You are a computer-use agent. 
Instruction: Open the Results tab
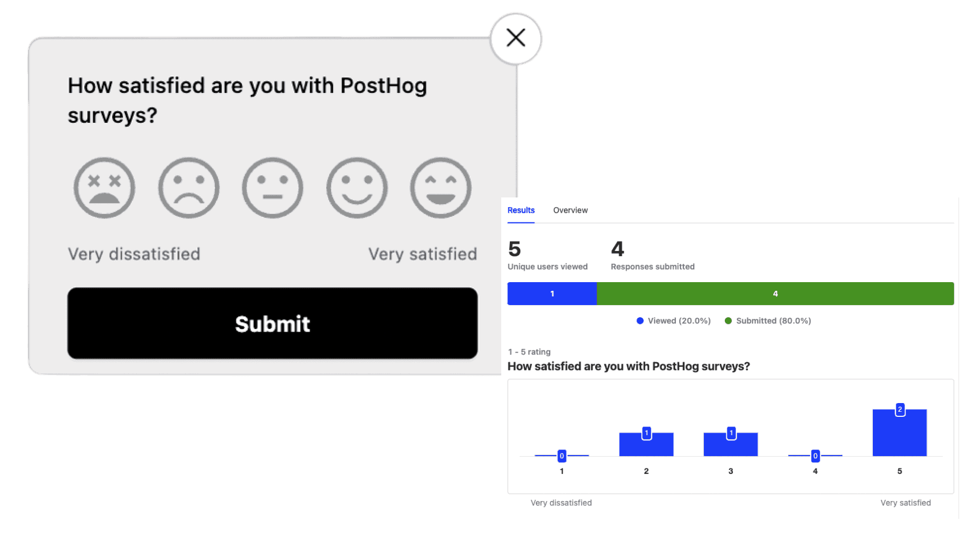(521, 210)
